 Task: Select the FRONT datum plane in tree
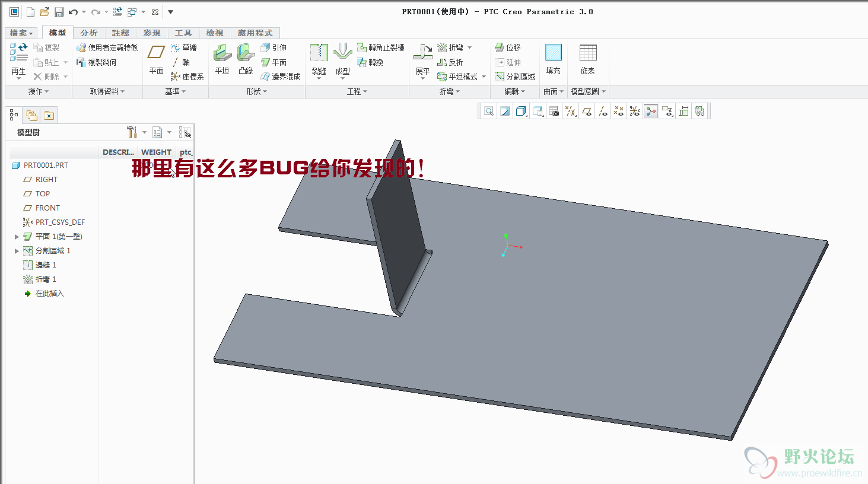42,208
